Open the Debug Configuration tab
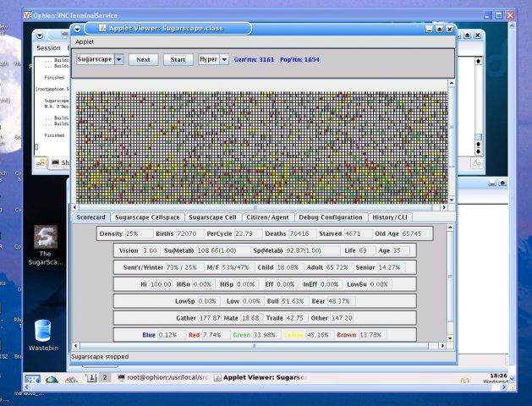The height and width of the screenshot is (406, 532). [331, 217]
